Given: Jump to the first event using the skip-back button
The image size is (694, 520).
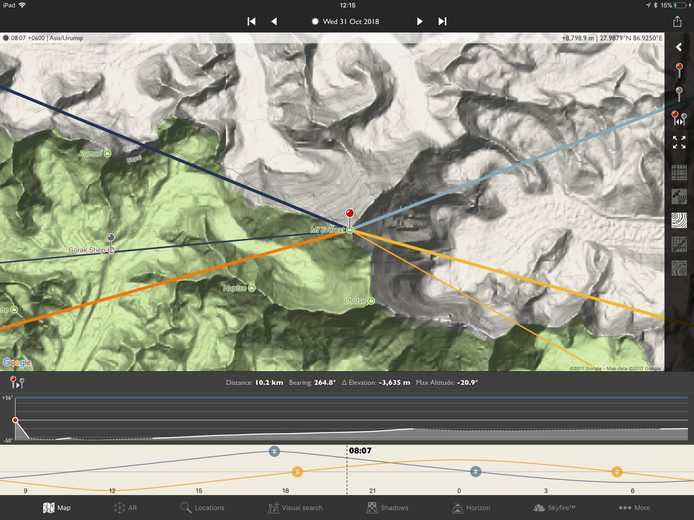Looking at the screenshot, I should [251, 21].
